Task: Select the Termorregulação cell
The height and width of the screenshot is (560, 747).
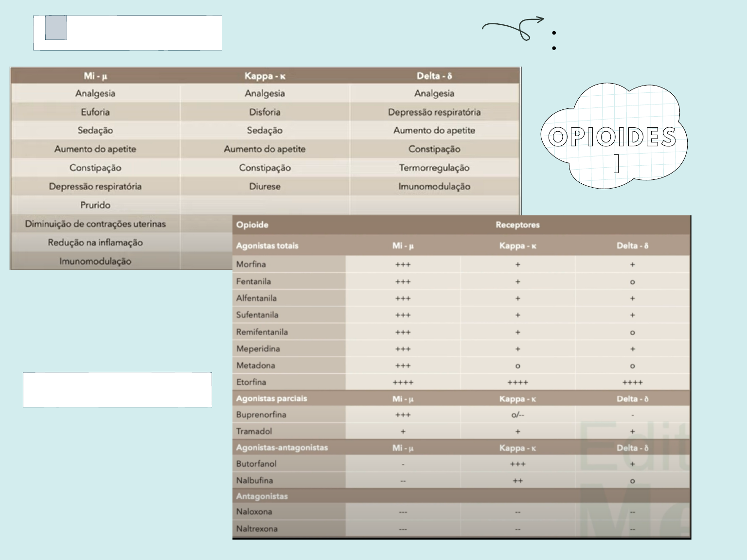Action: point(434,168)
